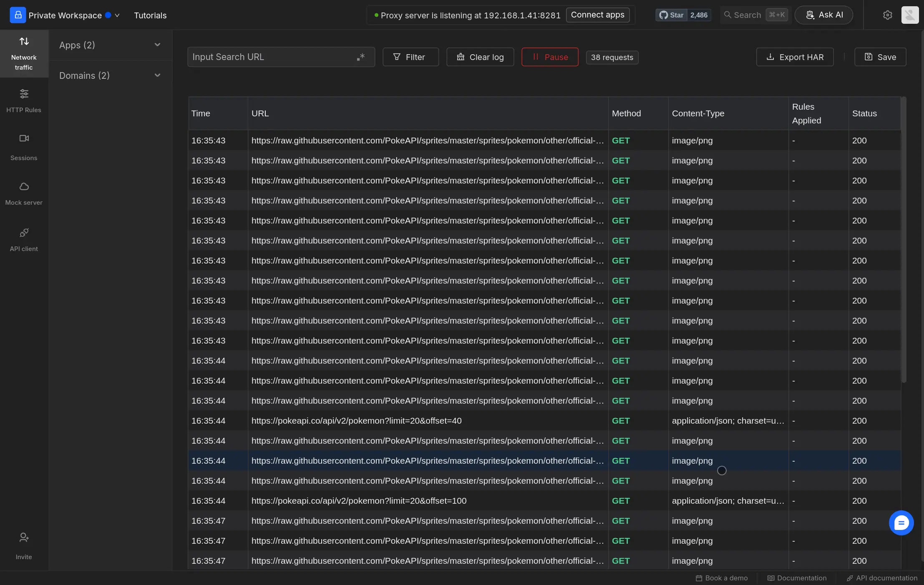
Task: Pause traffic capturing
Action: (550, 57)
